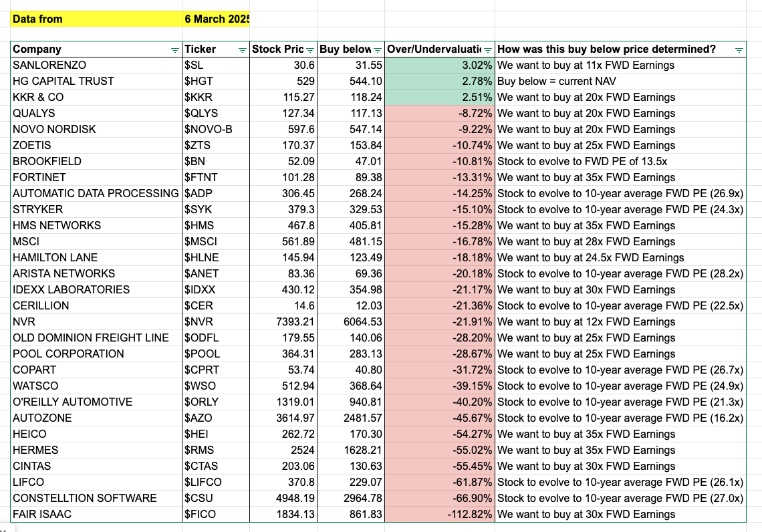Viewport: 762px width, 532px height.
Task: Open the Company column filter icon
Action: coord(175,49)
